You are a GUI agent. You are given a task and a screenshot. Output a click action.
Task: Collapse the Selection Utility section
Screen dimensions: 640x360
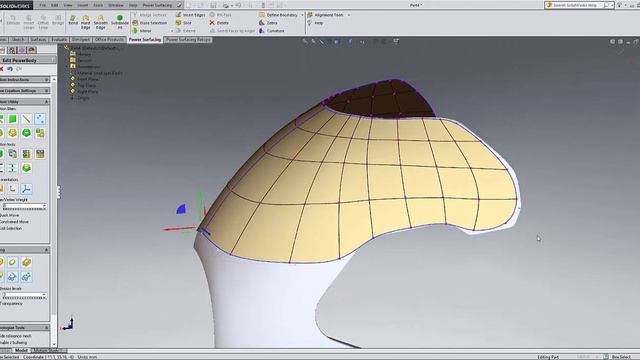click(x=24, y=102)
